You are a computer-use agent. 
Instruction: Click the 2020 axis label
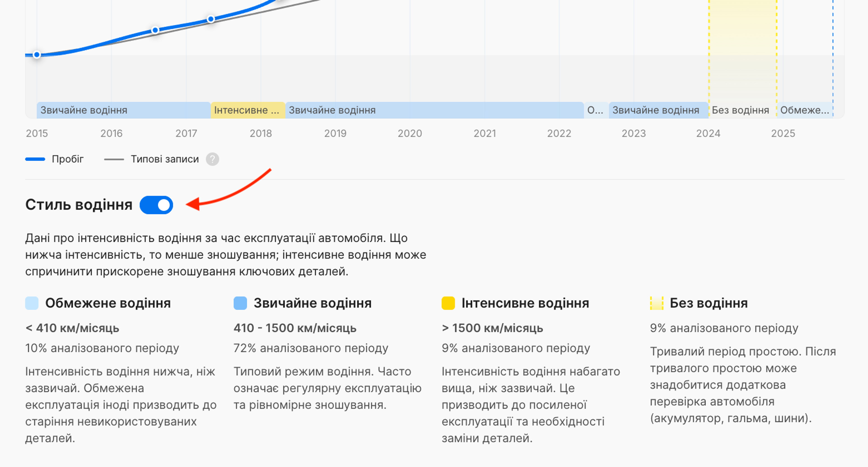(x=410, y=133)
